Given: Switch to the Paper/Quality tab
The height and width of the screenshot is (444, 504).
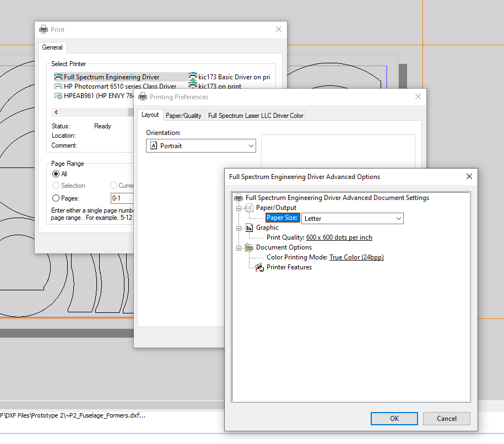Looking at the screenshot, I should point(183,116).
